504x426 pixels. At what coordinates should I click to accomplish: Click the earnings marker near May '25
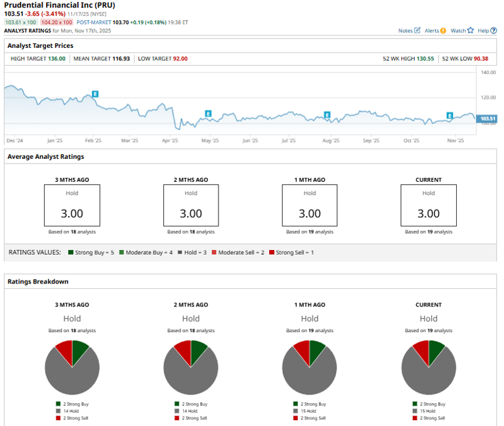point(209,114)
